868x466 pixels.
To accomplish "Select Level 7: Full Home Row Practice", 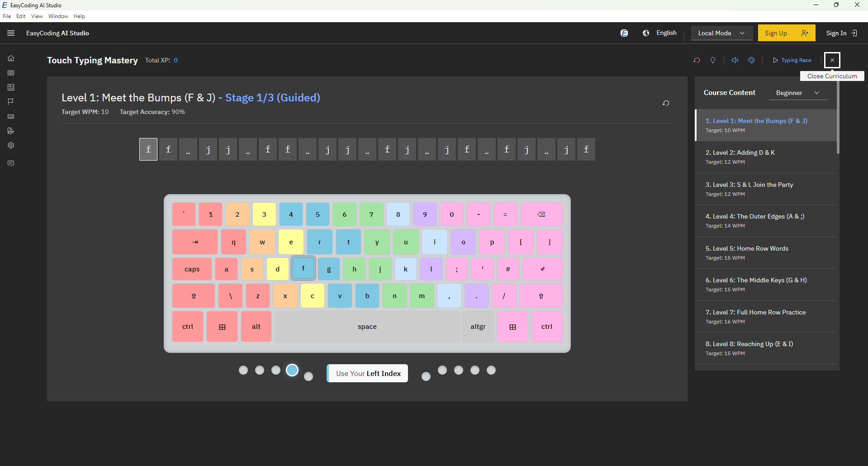I will click(766, 317).
